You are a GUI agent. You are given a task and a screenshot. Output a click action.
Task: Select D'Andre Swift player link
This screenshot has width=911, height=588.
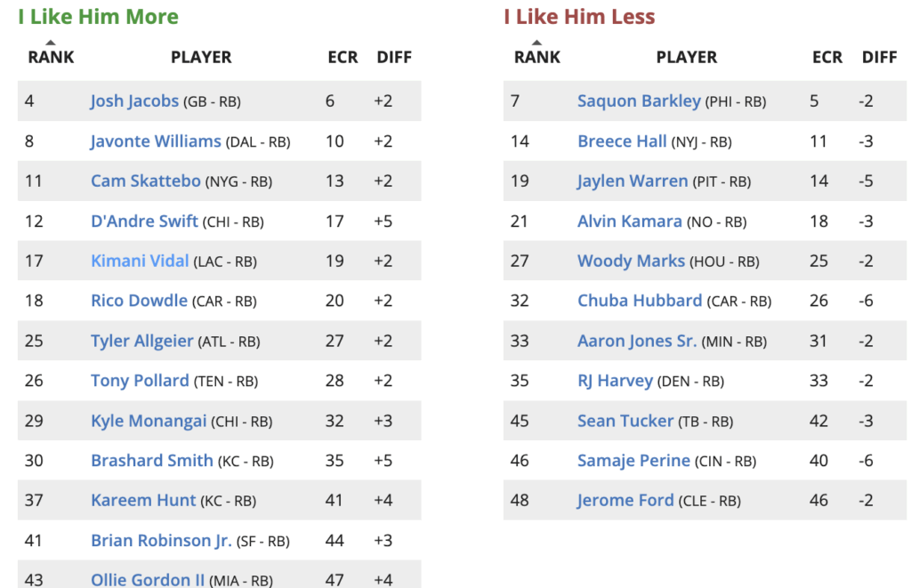pos(144,222)
